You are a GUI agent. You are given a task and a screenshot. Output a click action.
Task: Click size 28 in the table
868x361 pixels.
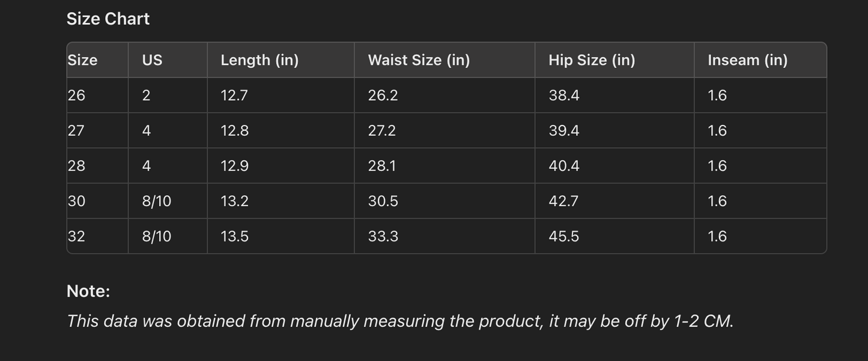pos(76,166)
